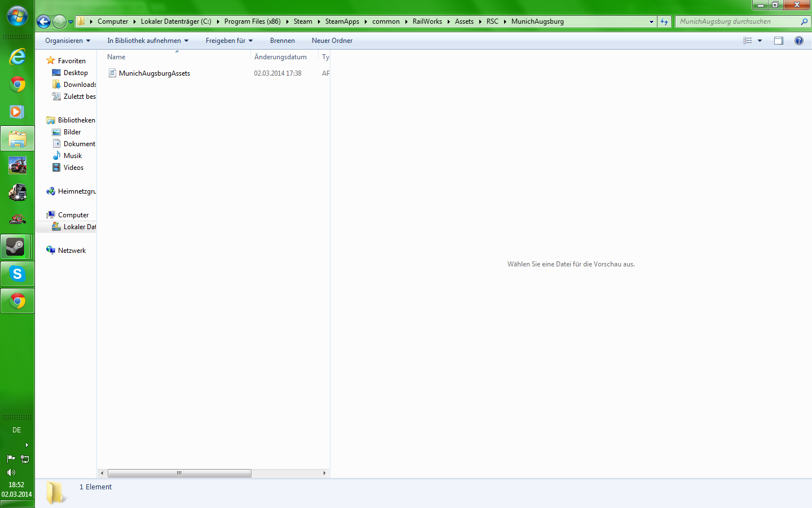
Task: Refresh the MunichAugsburg folder view
Action: pos(664,21)
